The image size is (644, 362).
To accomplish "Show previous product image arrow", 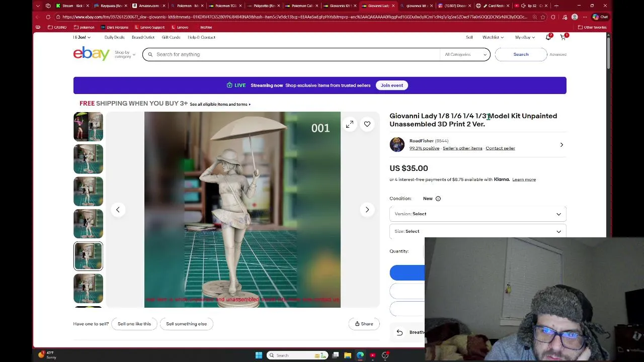I will pyautogui.click(x=118, y=210).
